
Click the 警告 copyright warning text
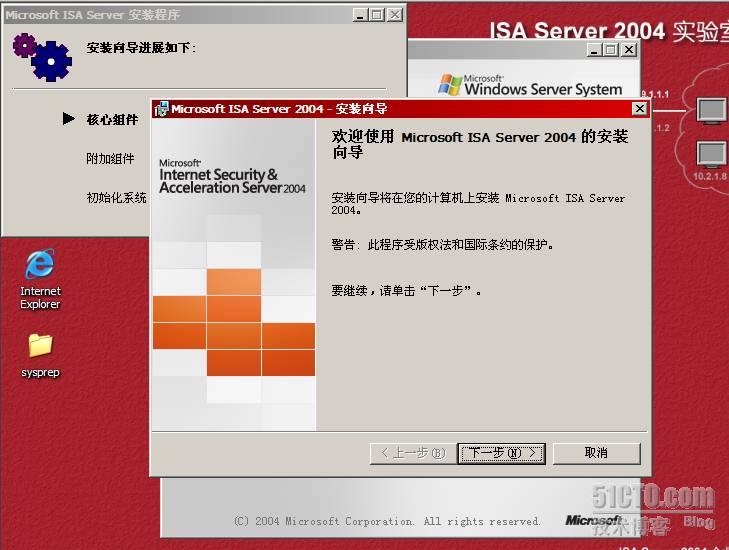[442, 245]
